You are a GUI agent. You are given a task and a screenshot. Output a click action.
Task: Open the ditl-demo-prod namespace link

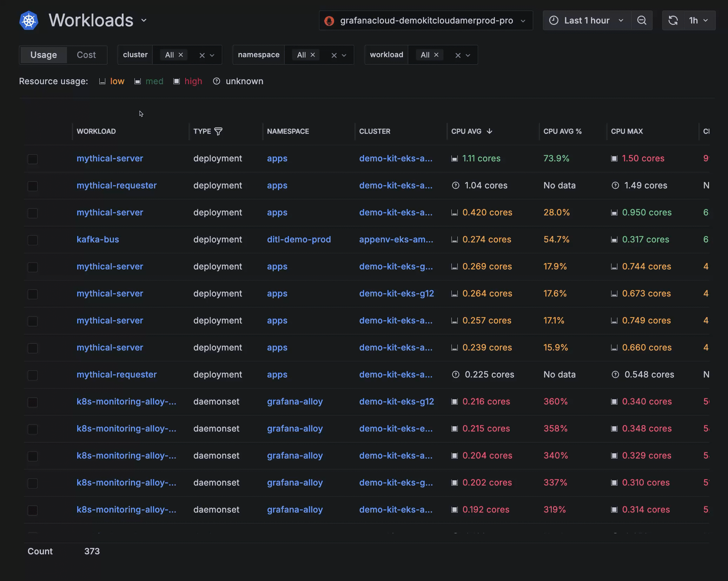pyautogui.click(x=299, y=239)
